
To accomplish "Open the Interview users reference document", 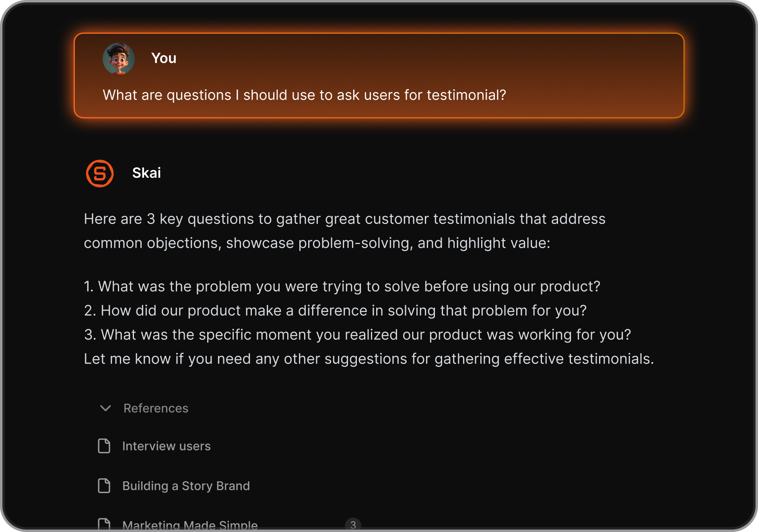I will point(166,446).
